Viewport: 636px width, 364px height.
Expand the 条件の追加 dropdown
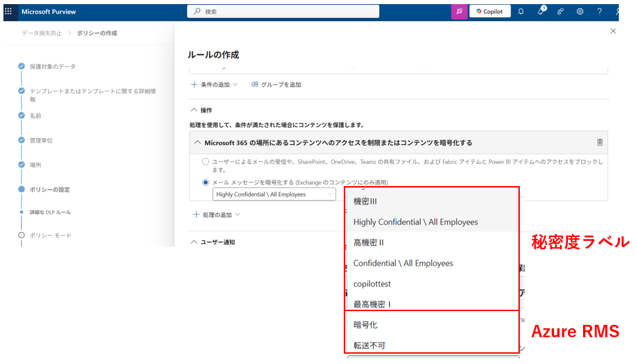[x=214, y=84]
